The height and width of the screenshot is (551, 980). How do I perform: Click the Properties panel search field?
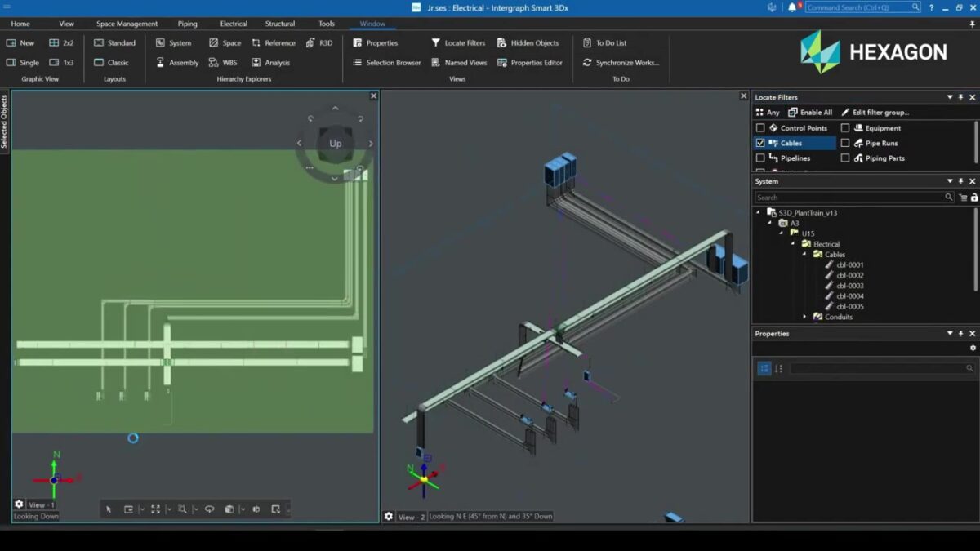[882, 369]
